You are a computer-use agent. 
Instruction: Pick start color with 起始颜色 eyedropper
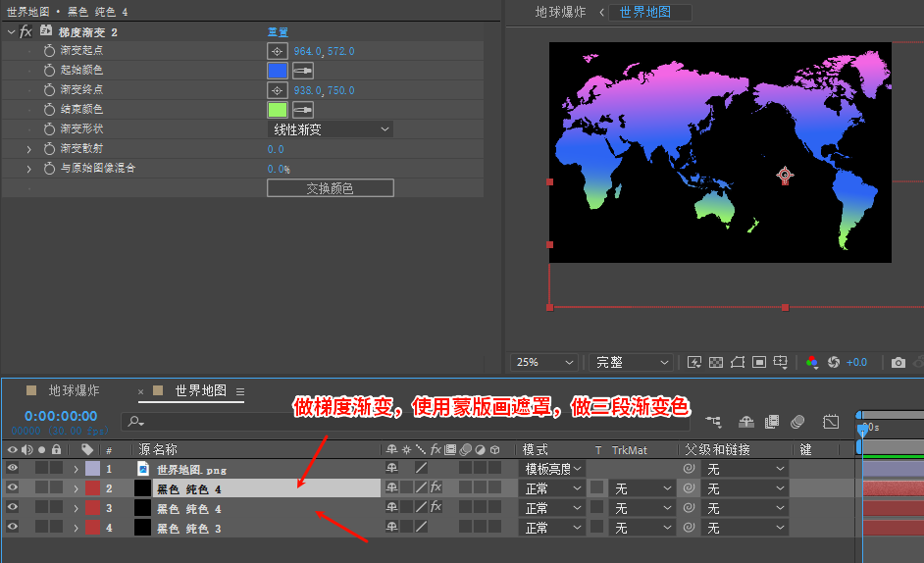[303, 71]
